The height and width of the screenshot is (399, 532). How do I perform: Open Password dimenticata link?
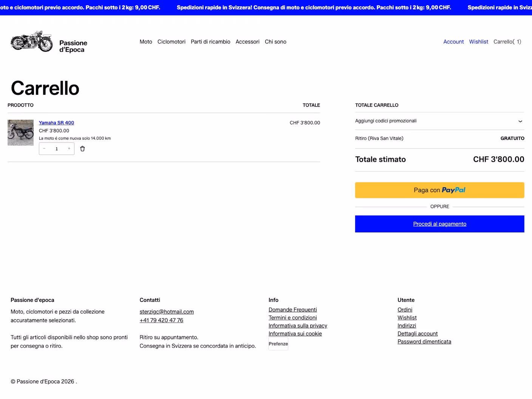click(x=424, y=342)
